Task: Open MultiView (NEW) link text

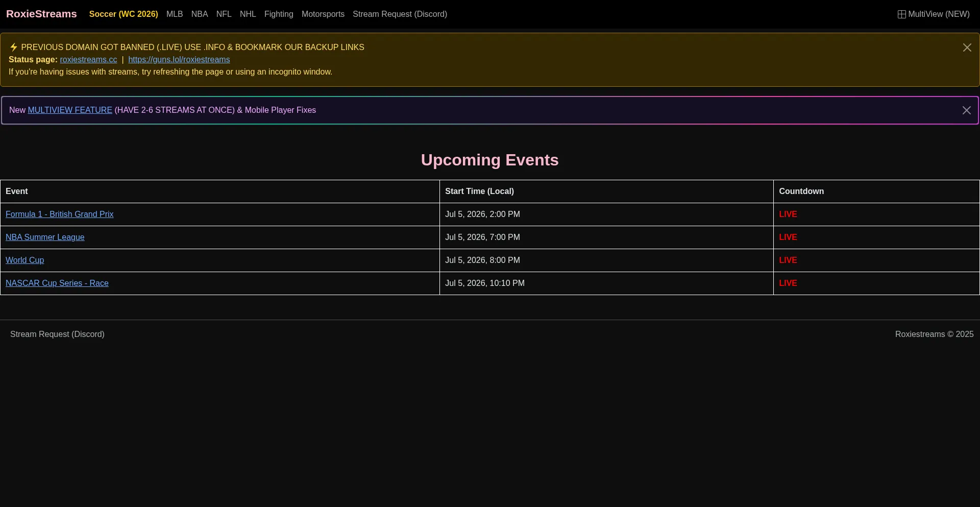Action: click(x=939, y=14)
